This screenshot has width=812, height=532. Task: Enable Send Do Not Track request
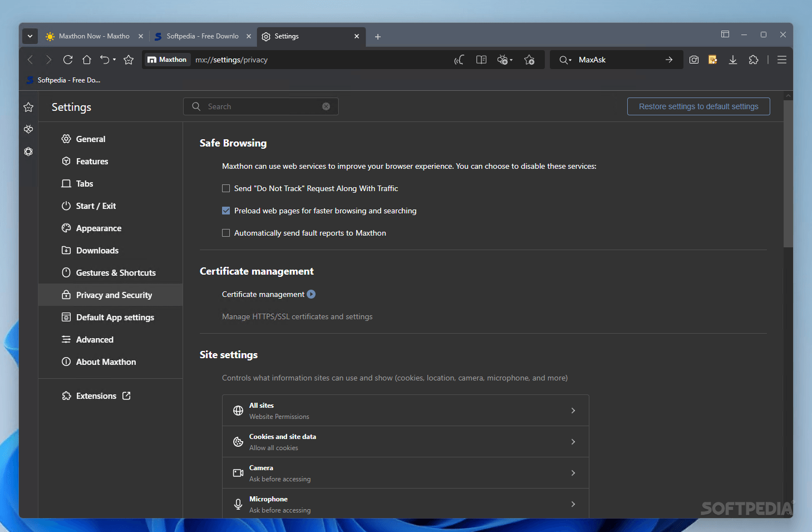tap(226, 188)
